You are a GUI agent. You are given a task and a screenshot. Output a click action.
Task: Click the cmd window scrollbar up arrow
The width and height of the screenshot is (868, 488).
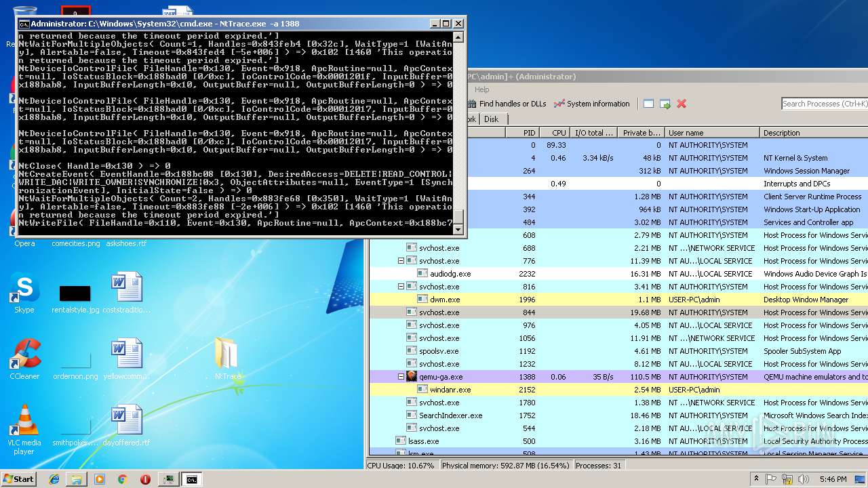click(x=458, y=36)
